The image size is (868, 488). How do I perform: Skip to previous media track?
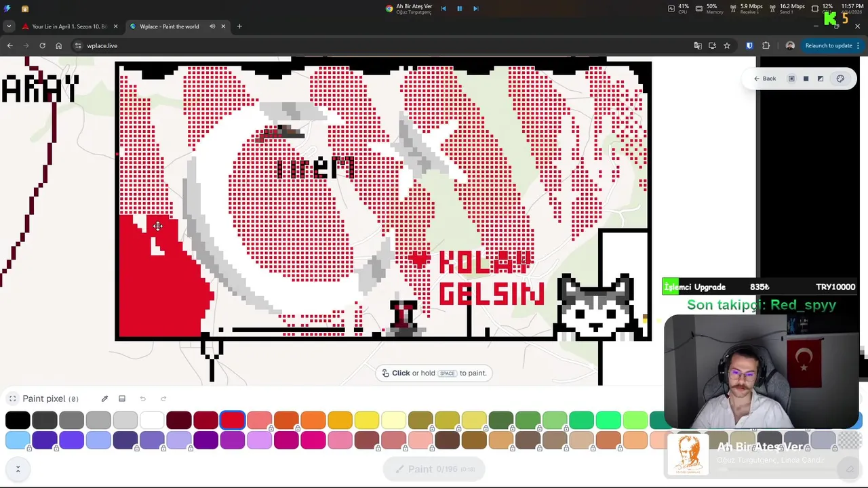click(x=443, y=9)
